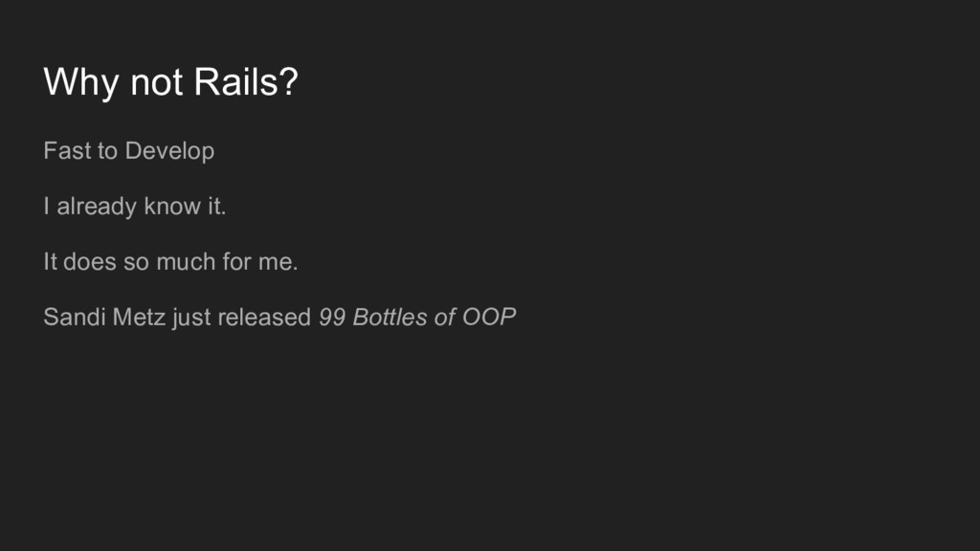Click the name "Metz"
The image size is (980, 551).
tap(140, 318)
